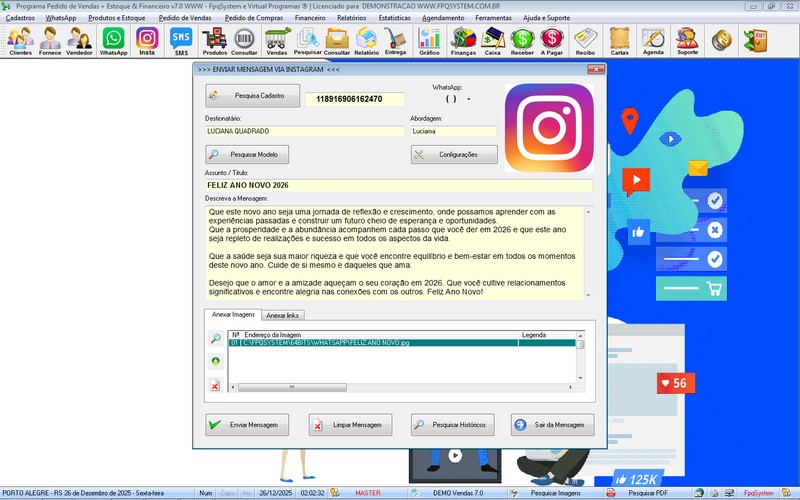Open the WhatsApp menu
Screen dimensions: 800x500
tap(61, 18)
